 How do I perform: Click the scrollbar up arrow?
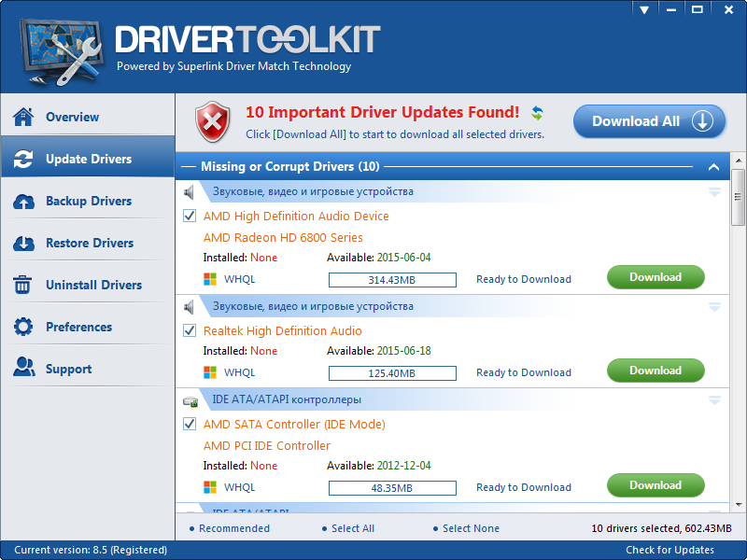pos(739,161)
